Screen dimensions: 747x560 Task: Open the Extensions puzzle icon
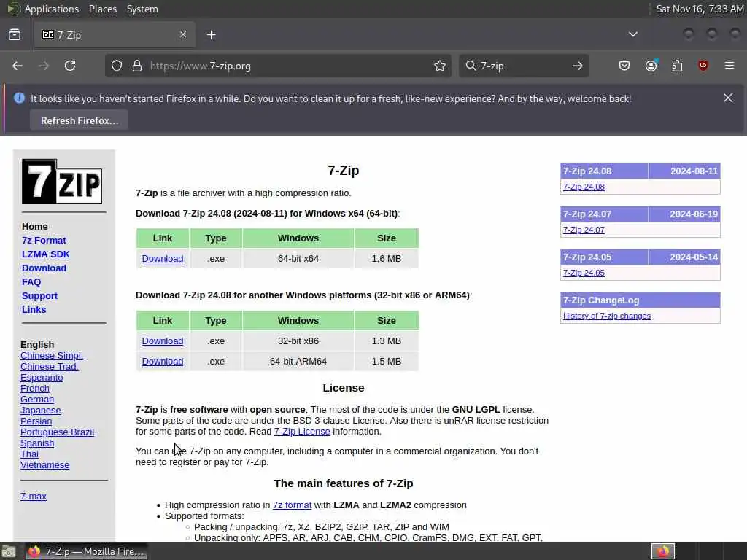click(677, 66)
